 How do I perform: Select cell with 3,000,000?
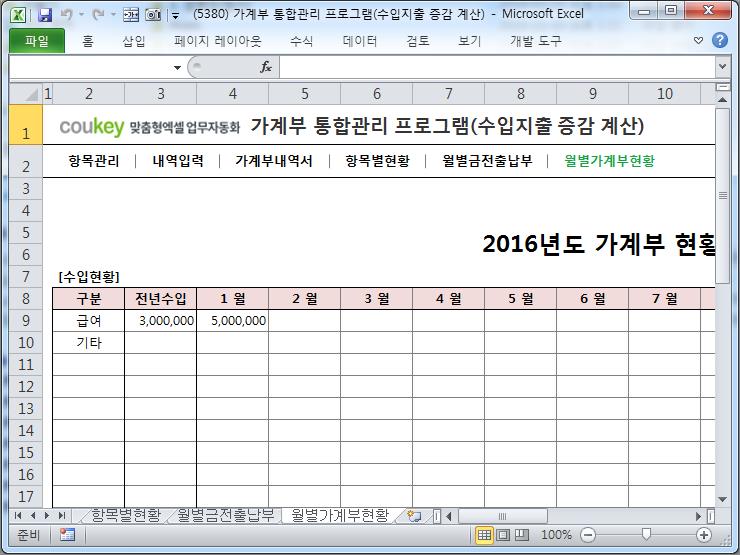(x=160, y=321)
